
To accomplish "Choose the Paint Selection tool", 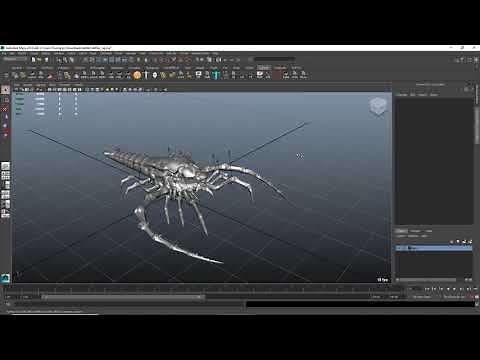I will click(5, 109).
